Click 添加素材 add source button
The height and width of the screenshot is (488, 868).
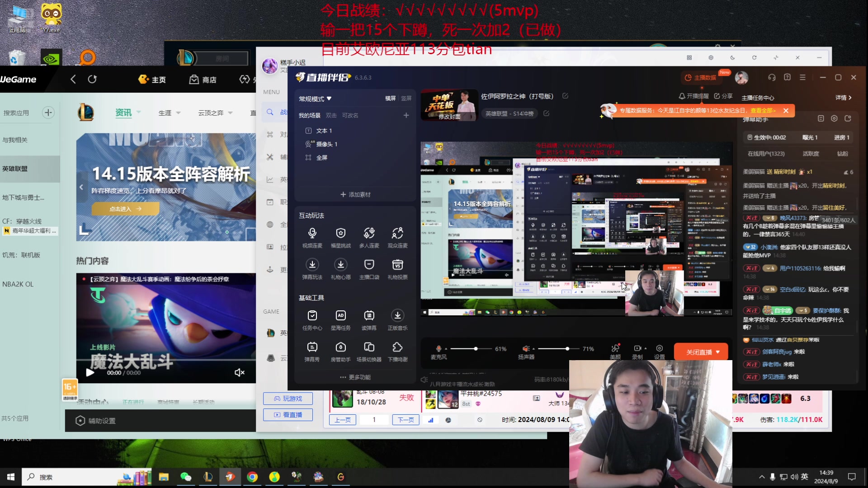pos(355,195)
